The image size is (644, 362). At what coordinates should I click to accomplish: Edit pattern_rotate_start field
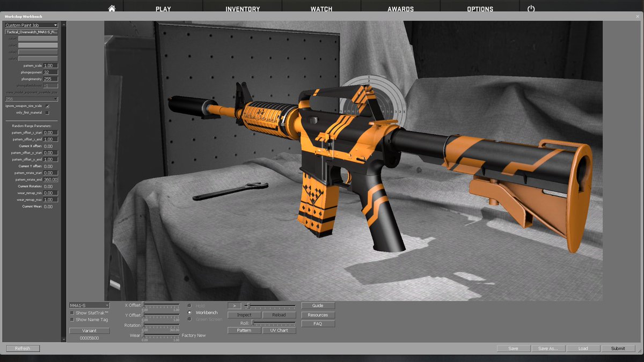point(50,173)
